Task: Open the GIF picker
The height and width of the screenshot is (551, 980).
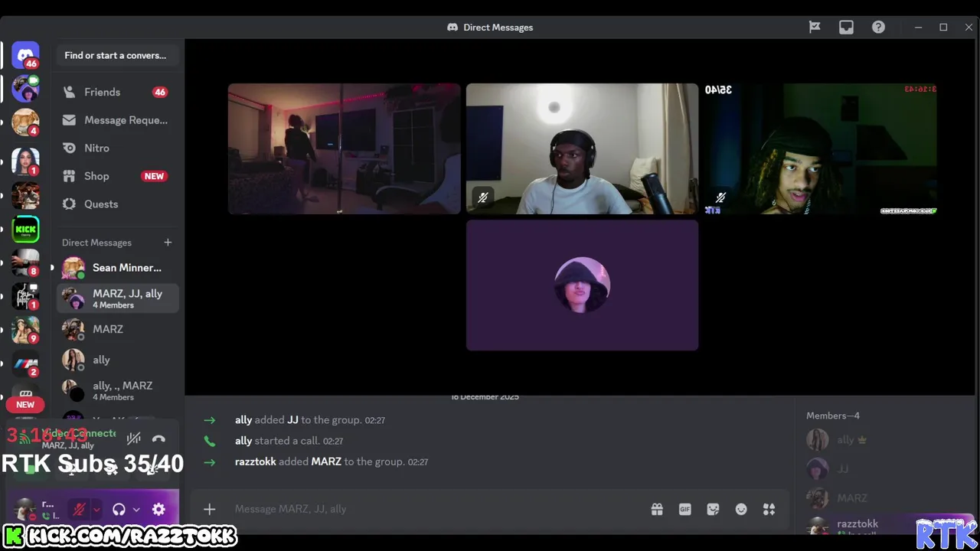Action: [x=685, y=509]
